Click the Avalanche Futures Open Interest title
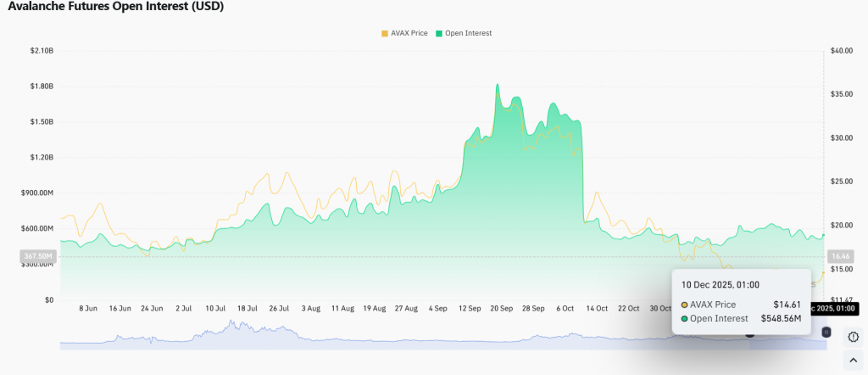Viewport: 868px width, 375px height. click(116, 7)
